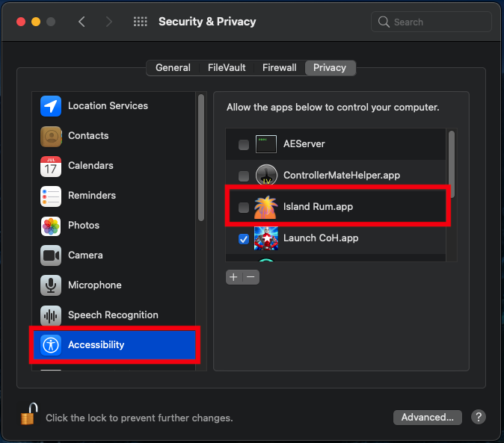The height and width of the screenshot is (443, 504).
Task: Select the Speech Recognition waveform icon
Action: [x=51, y=315]
